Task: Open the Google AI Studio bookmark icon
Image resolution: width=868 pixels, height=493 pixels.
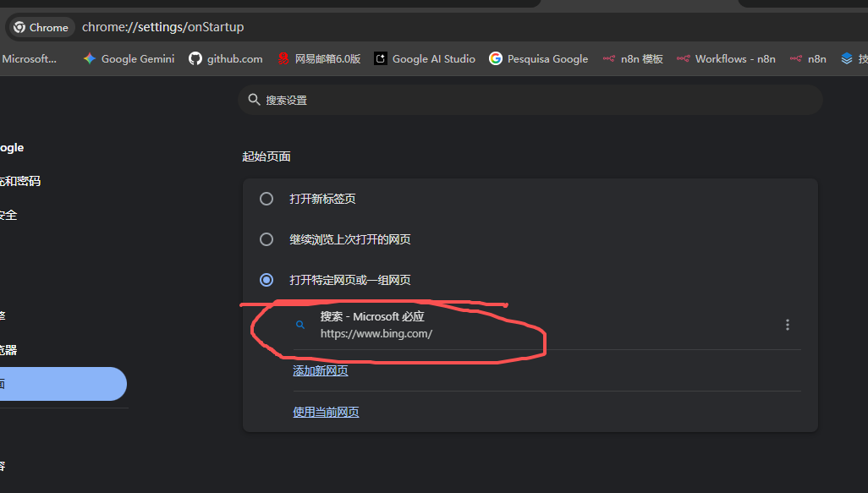Action: point(381,58)
